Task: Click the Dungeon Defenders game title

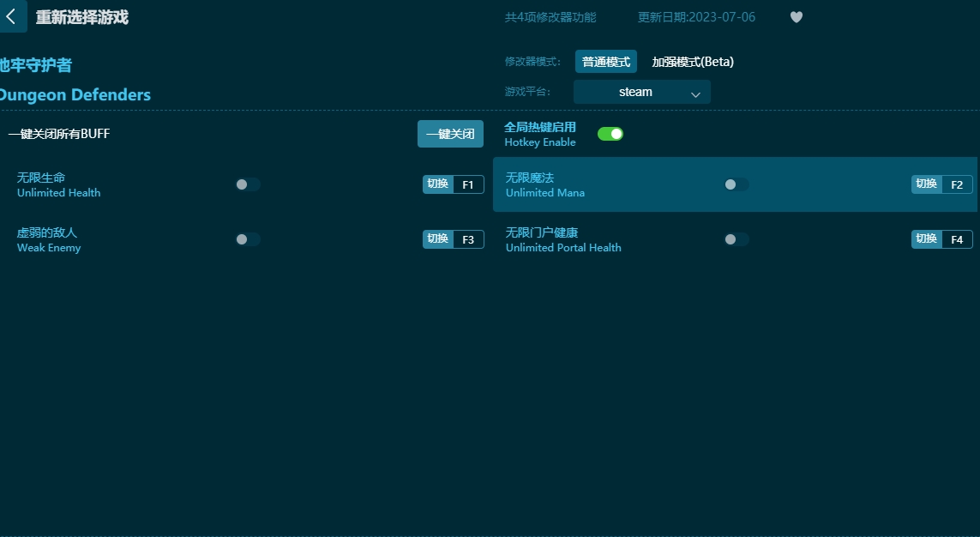Action: pos(75,95)
